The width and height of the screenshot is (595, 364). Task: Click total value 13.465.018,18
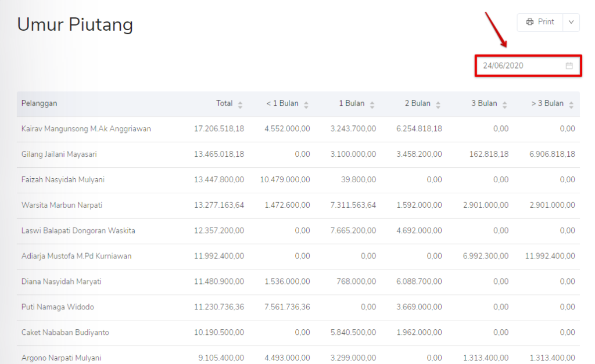(219, 154)
